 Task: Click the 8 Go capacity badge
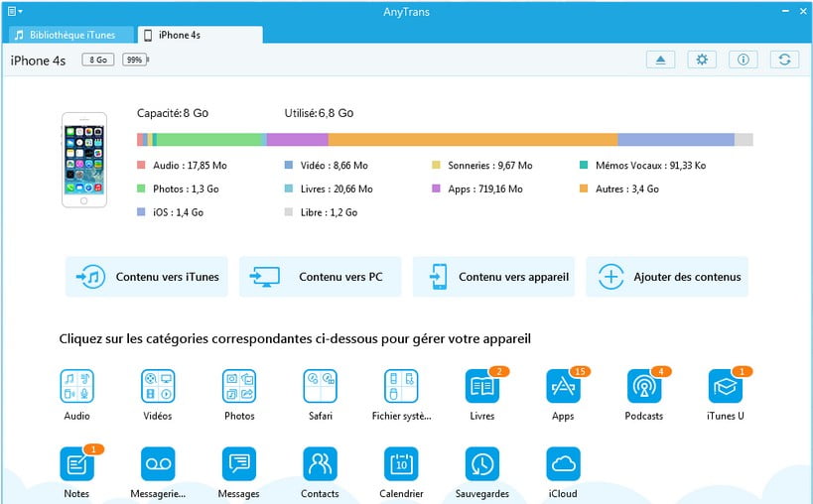[x=98, y=60]
